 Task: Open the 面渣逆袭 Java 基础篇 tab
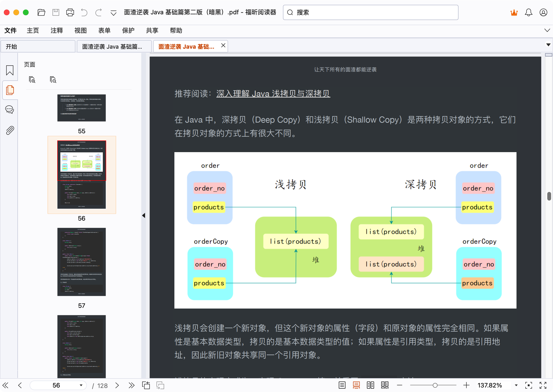pyautogui.click(x=113, y=46)
